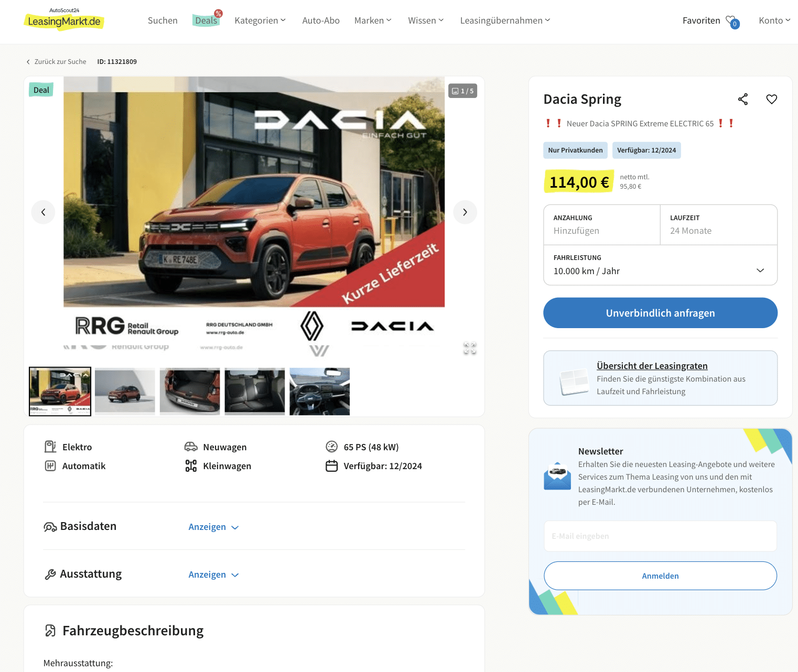Open Auto-Abo in the navigation

(x=321, y=20)
